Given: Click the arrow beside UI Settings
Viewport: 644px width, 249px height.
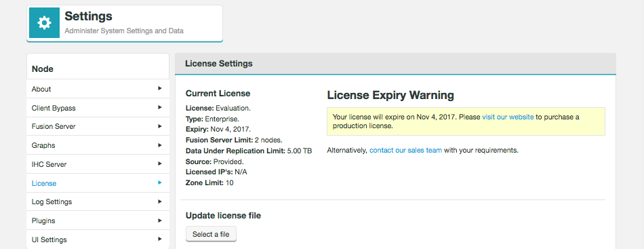Looking at the screenshot, I should (160, 239).
